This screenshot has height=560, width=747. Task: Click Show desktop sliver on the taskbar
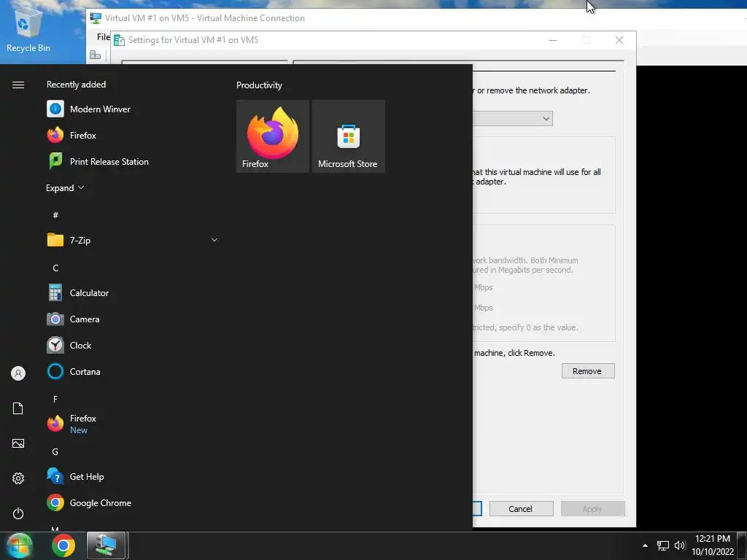[743, 545]
